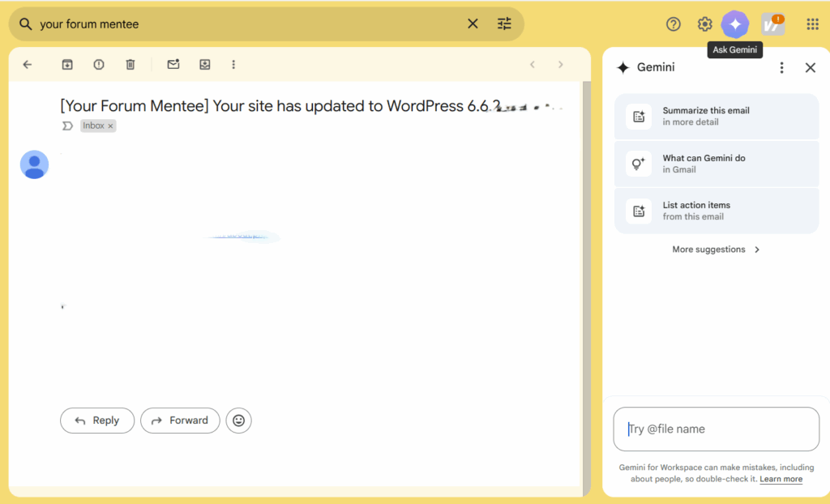Click the sender avatar

point(34,164)
